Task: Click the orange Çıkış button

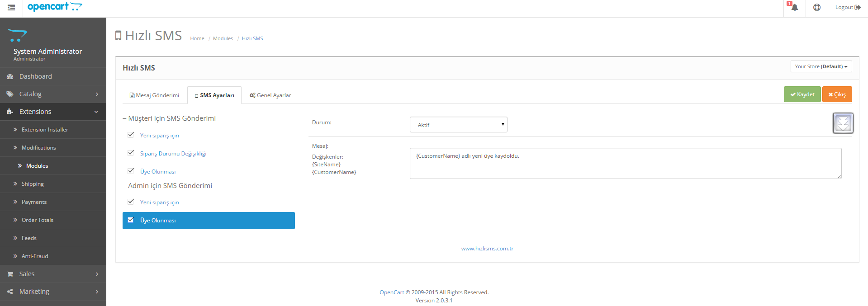Action: click(x=837, y=94)
